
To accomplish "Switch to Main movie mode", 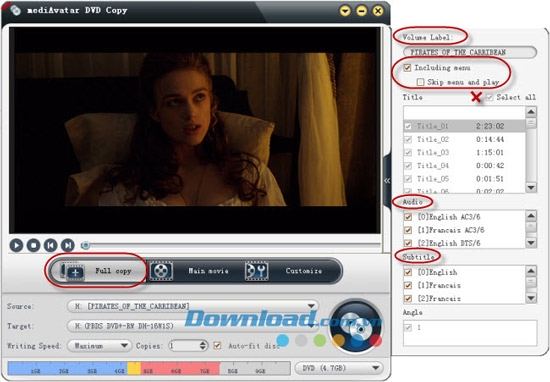I will (x=192, y=271).
